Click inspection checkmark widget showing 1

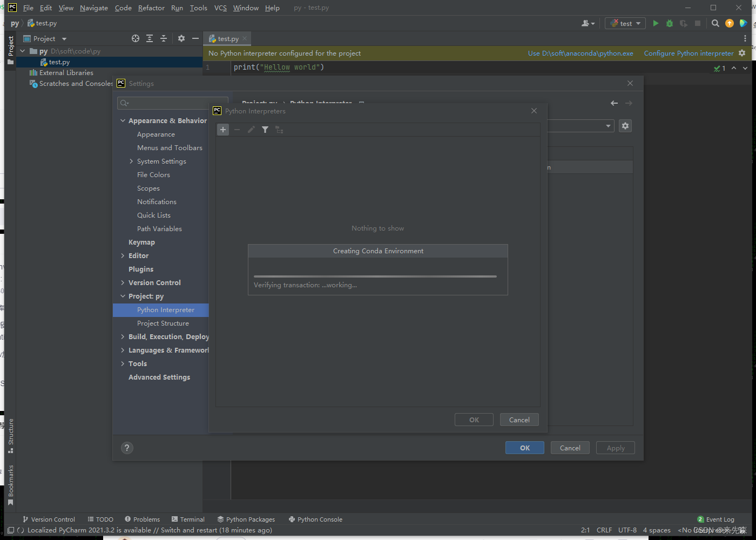click(720, 68)
